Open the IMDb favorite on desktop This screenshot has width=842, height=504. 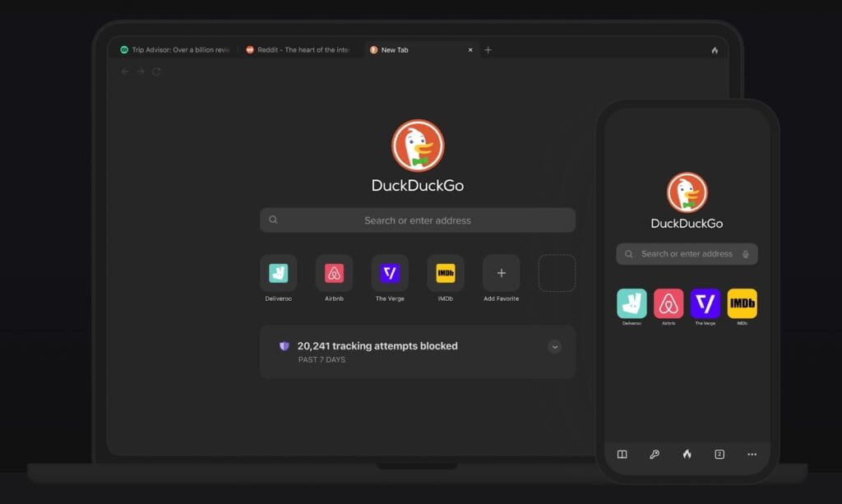pos(446,273)
